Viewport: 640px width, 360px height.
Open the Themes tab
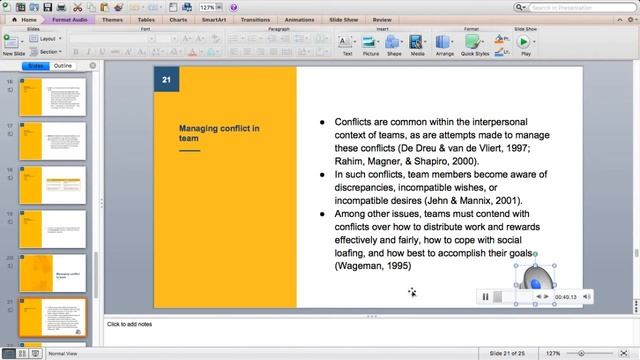(x=112, y=20)
